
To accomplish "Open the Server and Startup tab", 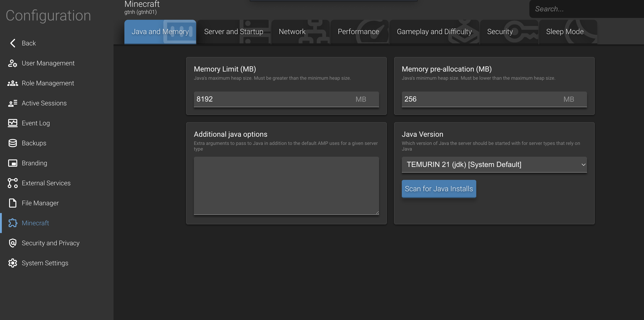I will 234,32.
